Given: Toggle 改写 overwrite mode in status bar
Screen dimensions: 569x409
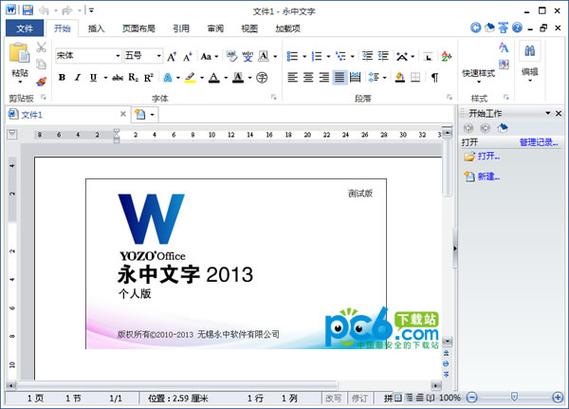Looking at the screenshot, I should (x=333, y=398).
